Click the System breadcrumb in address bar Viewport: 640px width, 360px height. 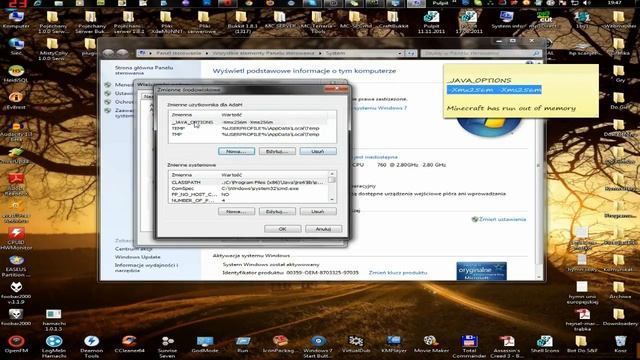(335, 53)
